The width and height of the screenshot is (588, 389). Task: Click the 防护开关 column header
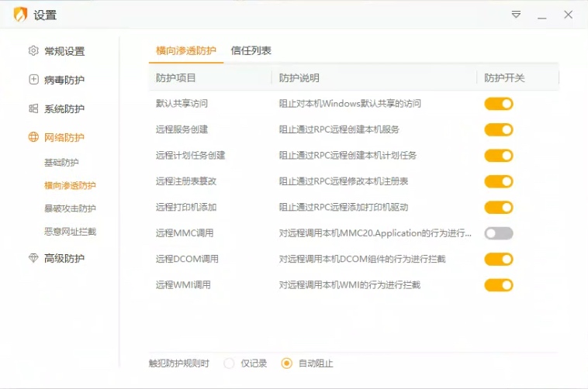[504, 78]
